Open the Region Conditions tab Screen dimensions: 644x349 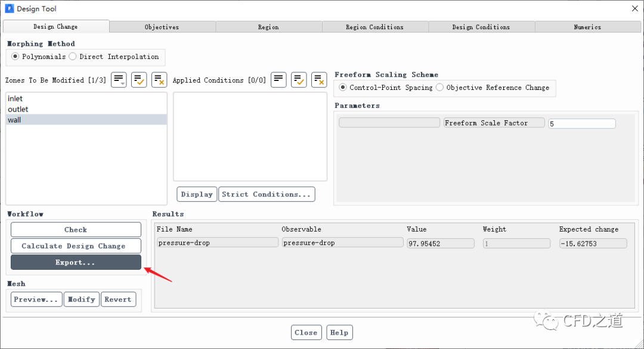(374, 27)
